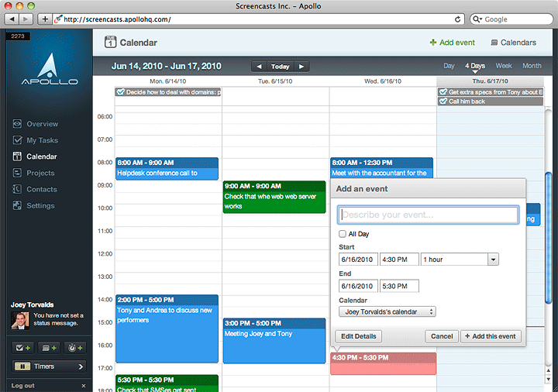Jump to Today in calendar
The image size is (558, 392).
[280, 66]
